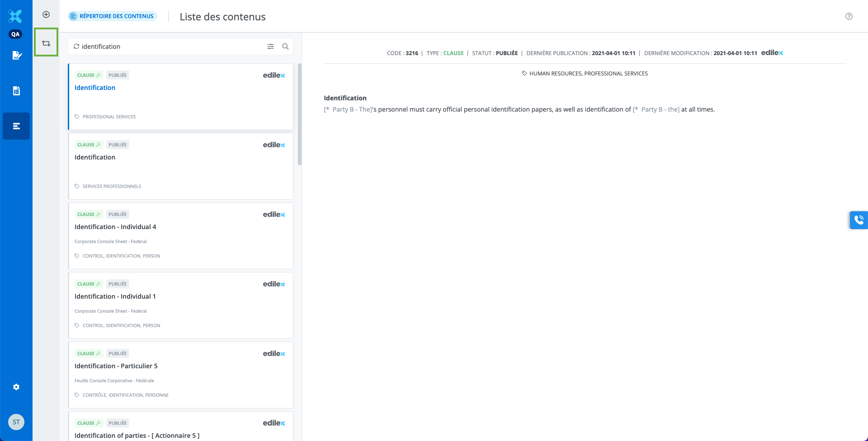
Task: Open the documents page icon in sidebar
Action: [x=16, y=91]
